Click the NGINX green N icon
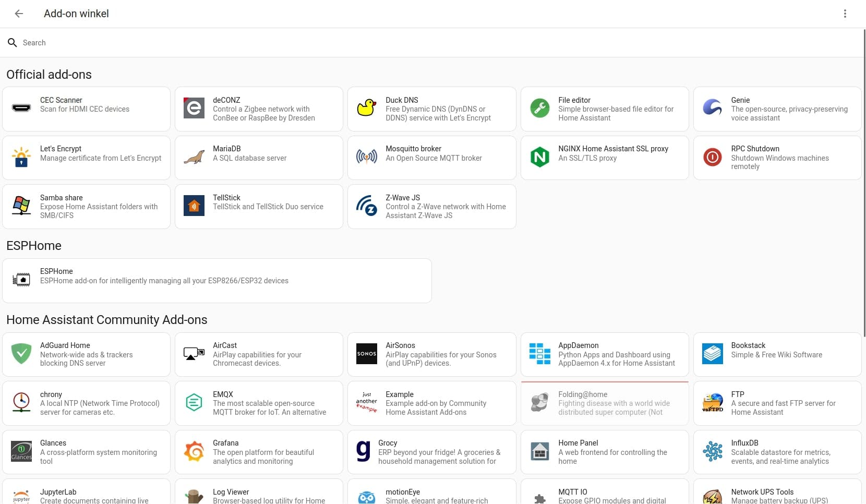The image size is (866, 504). 539,157
